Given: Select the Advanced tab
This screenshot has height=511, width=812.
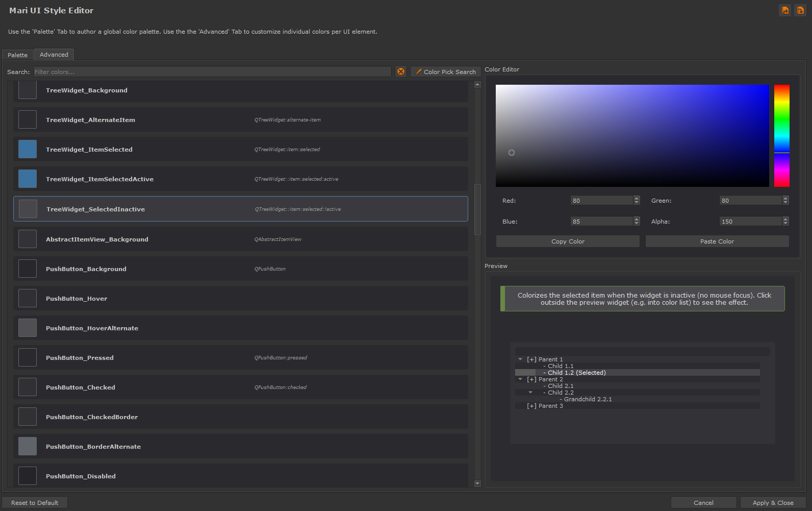Looking at the screenshot, I should (x=54, y=55).
